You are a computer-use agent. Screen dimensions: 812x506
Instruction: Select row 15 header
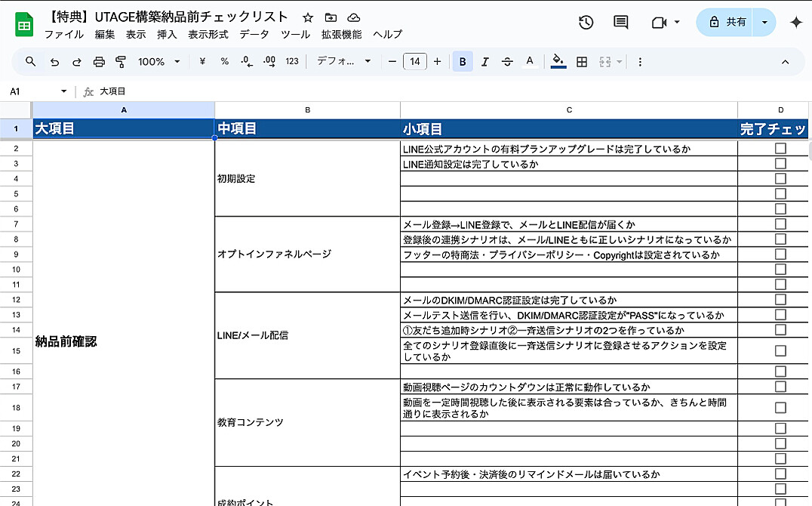pos(16,351)
